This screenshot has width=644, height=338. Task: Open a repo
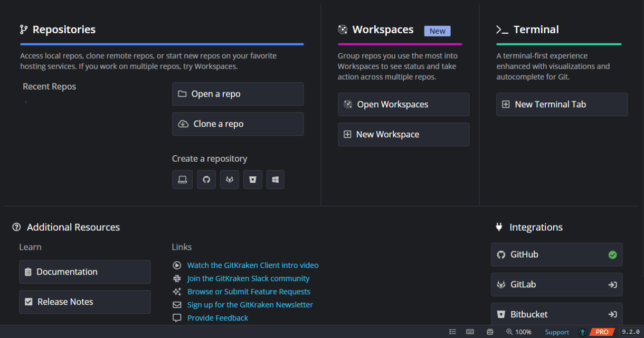(x=238, y=93)
